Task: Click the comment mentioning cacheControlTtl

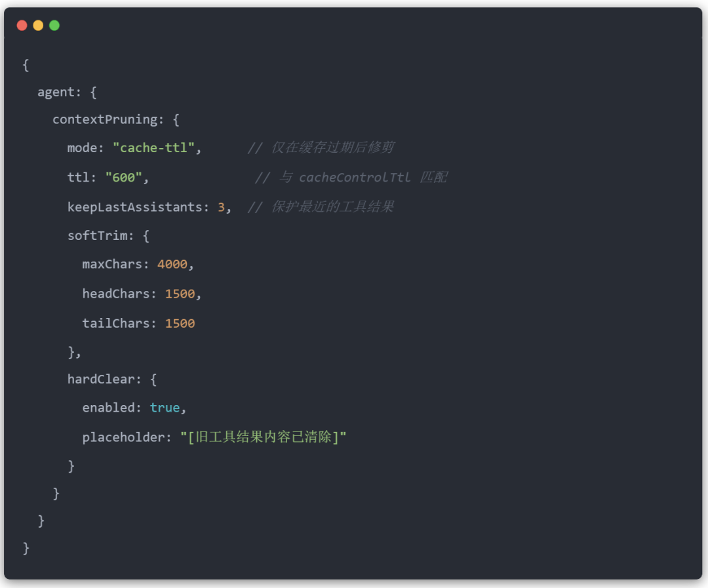Action: (x=351, y=178)
